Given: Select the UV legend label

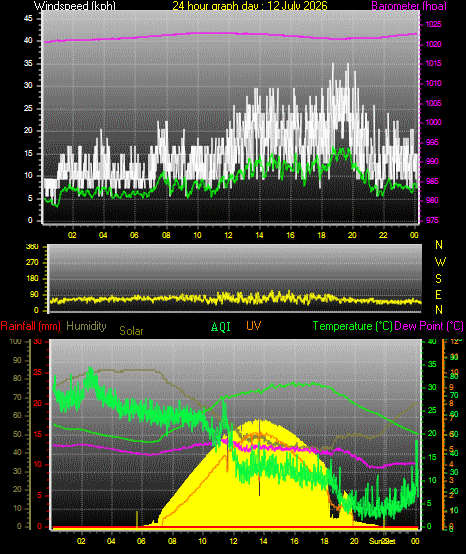Looking at the screenshot, I should tap(253, 326).
